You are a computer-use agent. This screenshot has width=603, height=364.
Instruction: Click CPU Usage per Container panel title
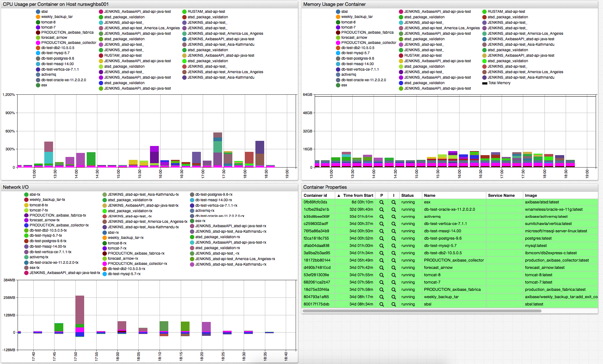click(x=56, y=4)
